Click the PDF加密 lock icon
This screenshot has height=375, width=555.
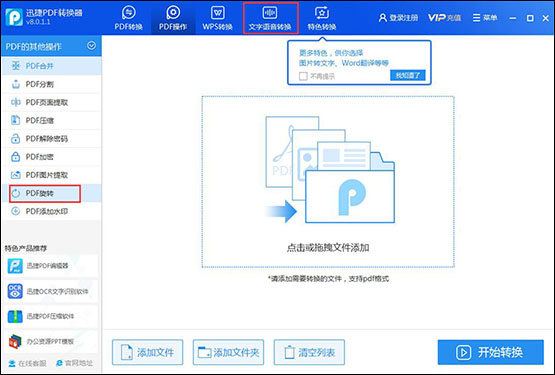(16, 157)
